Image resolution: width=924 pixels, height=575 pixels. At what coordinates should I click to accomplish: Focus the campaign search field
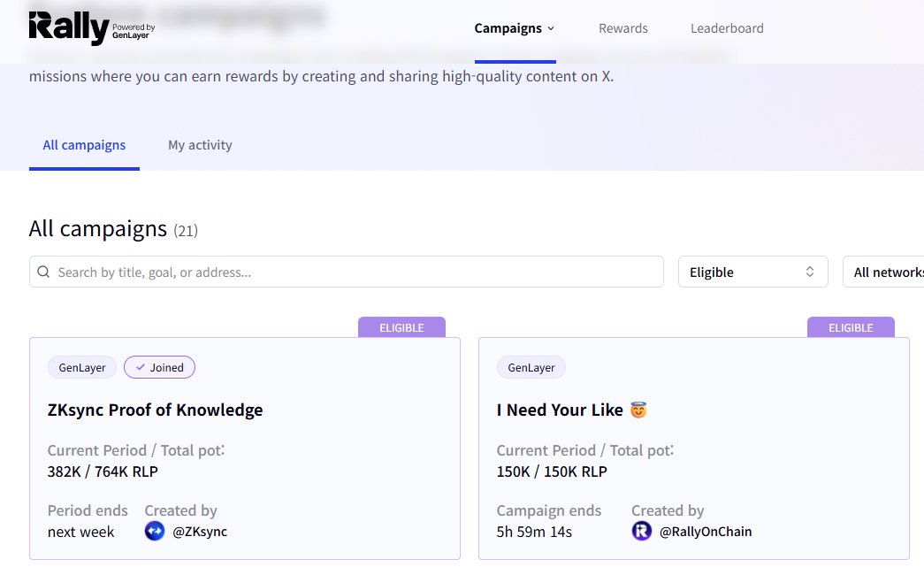point(347,272)
